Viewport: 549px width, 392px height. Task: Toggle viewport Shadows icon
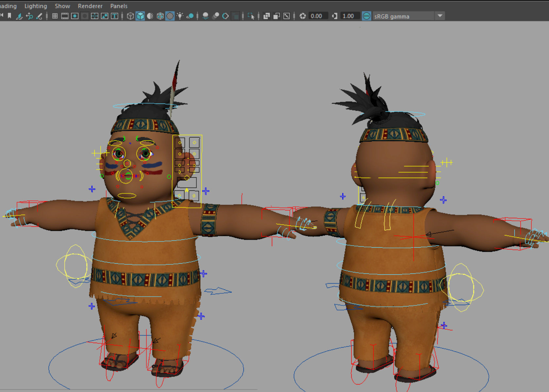point(190,16)
